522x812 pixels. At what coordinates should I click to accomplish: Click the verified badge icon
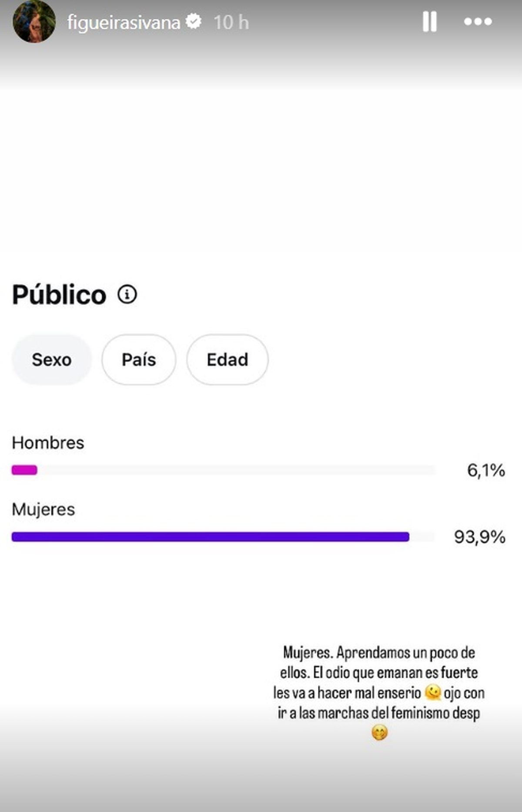point(194,21)
